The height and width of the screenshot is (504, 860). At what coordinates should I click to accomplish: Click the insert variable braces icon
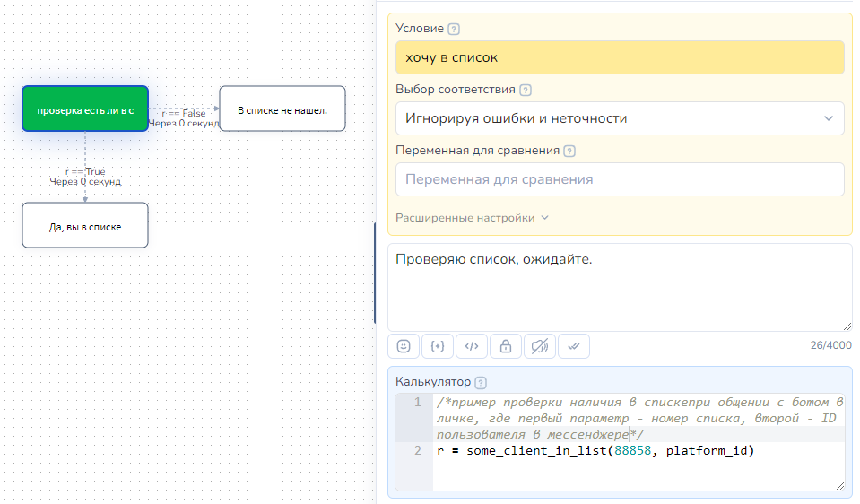click(x=438, y=345)
